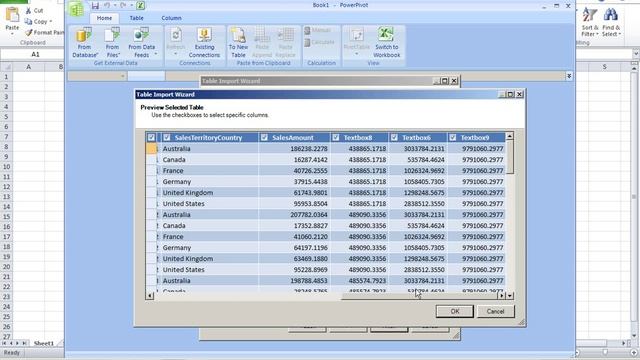Screen dimensions: 640x360
Task: Uncheck the Textbox8 column checkbox
Action: 336,138
